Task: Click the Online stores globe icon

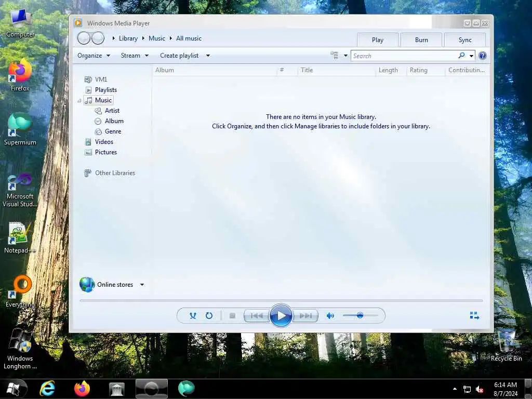Action: pos(87,285)
